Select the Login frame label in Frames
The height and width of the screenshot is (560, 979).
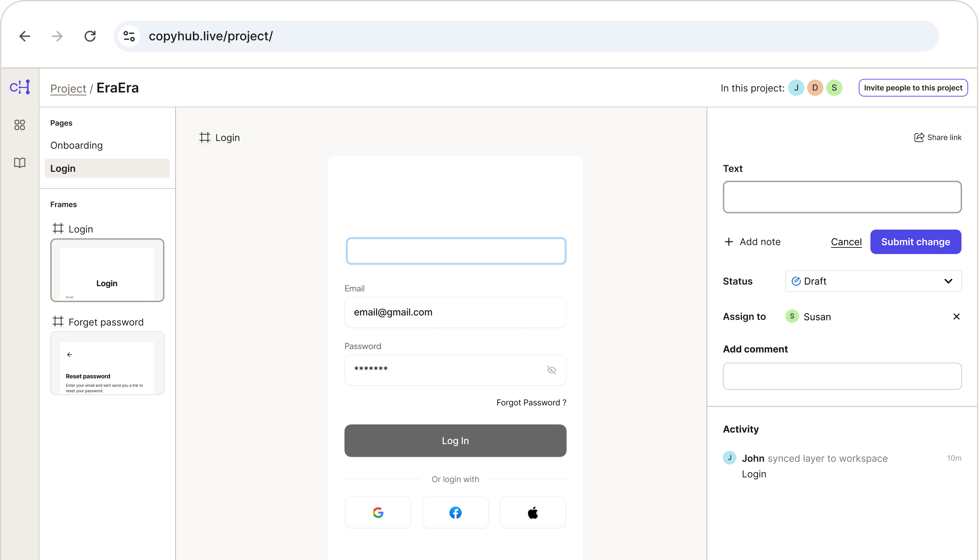point(81,229)
